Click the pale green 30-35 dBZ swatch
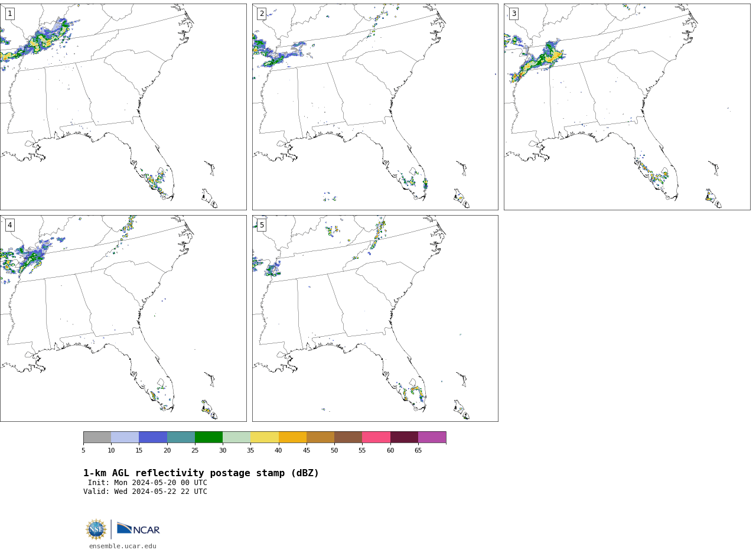Screen dimensions: 756x553 pos(237,437)
